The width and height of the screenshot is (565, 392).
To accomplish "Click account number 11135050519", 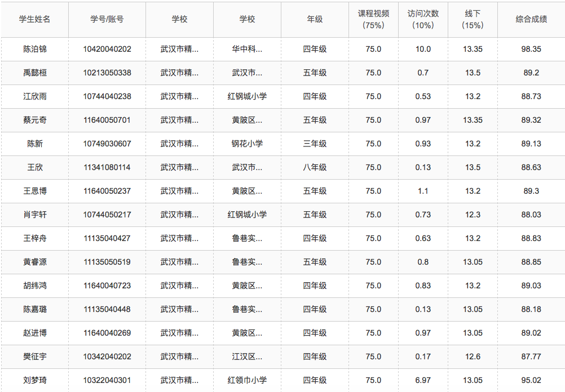I will [x=107, y=262].
